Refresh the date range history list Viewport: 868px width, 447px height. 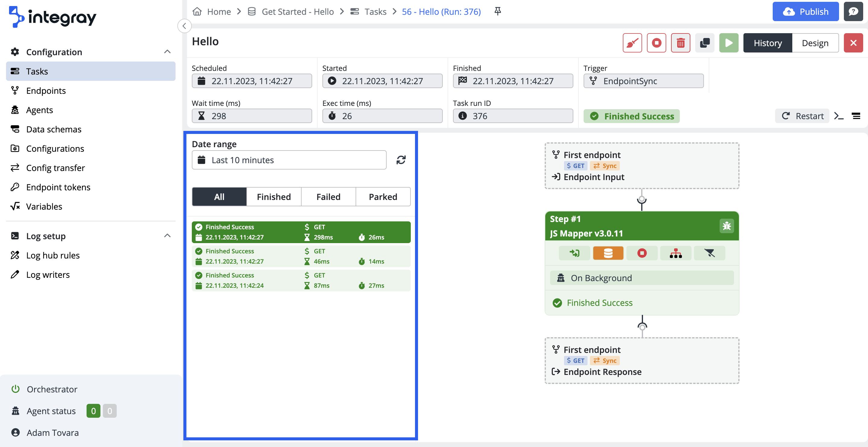(x=401, y=160)
